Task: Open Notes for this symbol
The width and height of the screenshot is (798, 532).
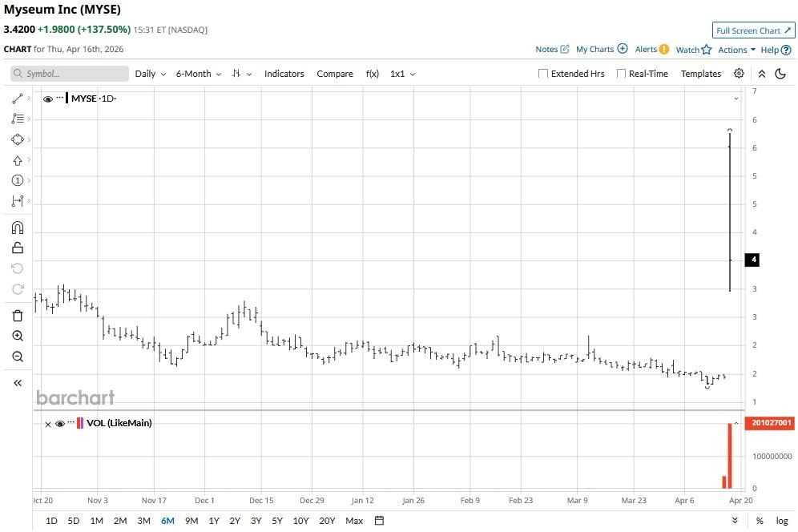Action: pyautogui.click(x=552, y=50)
